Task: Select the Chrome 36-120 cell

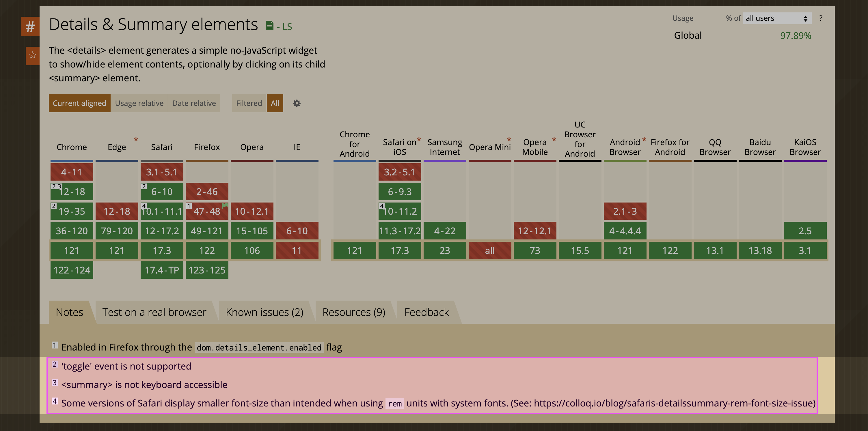Action: [x=72, y=231]
